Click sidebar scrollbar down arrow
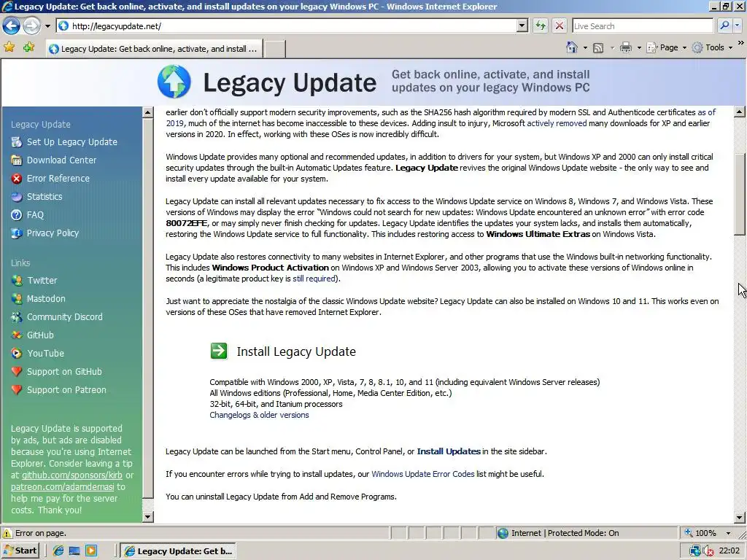Image resolution: width=747 pixels, height=560 pixels. (147, 517)
